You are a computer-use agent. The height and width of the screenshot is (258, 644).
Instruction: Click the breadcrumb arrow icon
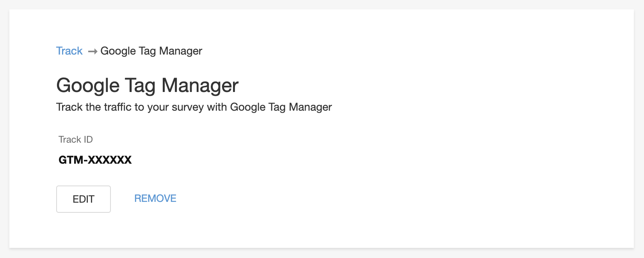tap(93, 51)
